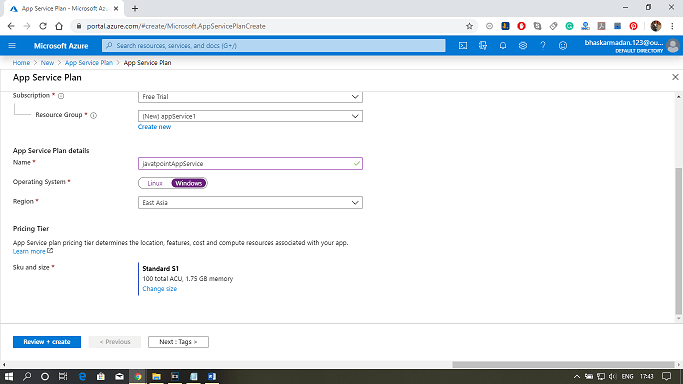The height and width of the screenshot is (384, 683).
Task: Click Create new resource group link
Action: (x=154, y=127)
